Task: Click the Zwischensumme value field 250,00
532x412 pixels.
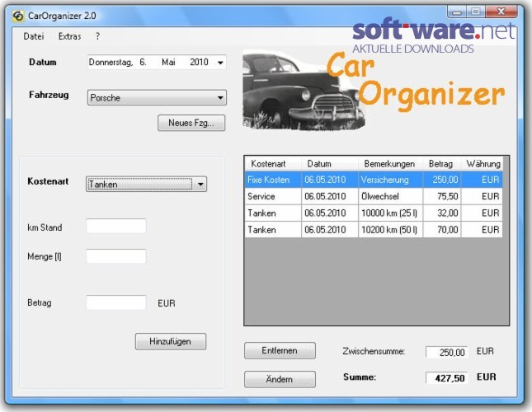Action: click(x=447, y=352)
